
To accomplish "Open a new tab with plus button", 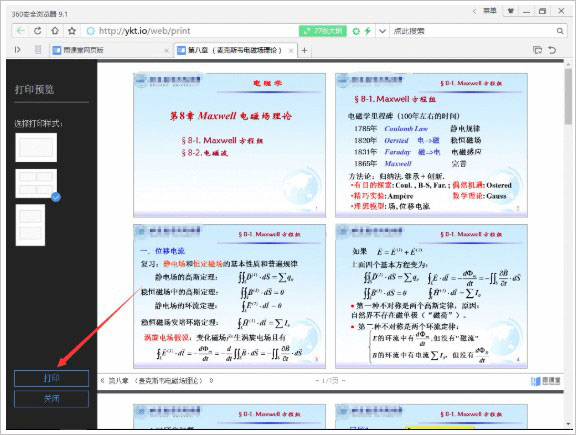I will tap(304, 50).
